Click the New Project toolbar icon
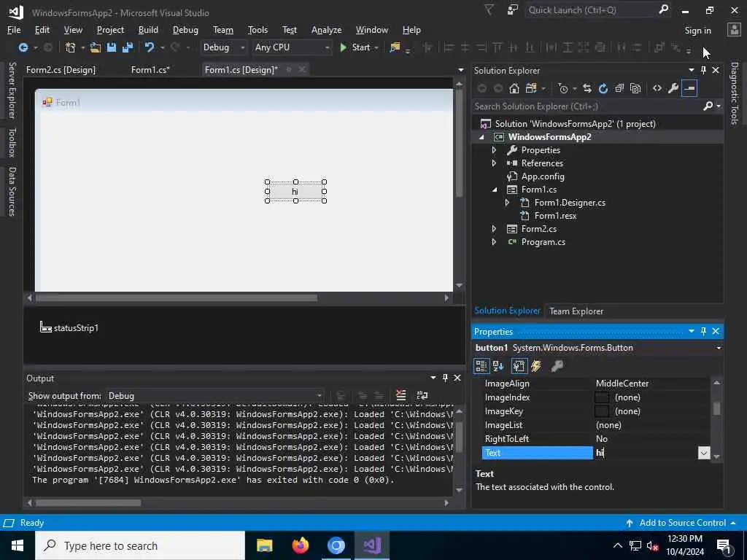747x560 pixels. click(x=71, y=47)
